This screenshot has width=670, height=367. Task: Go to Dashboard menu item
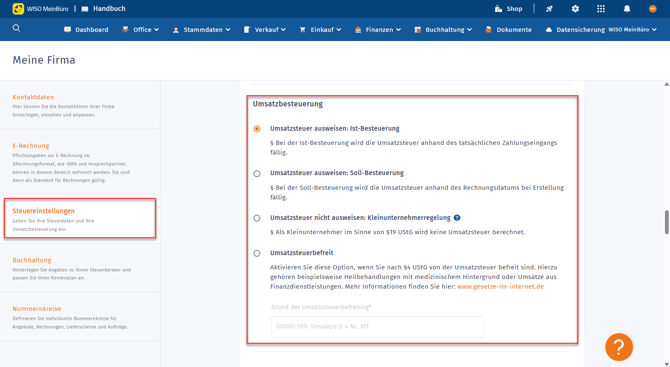click(x=91, y=29)
